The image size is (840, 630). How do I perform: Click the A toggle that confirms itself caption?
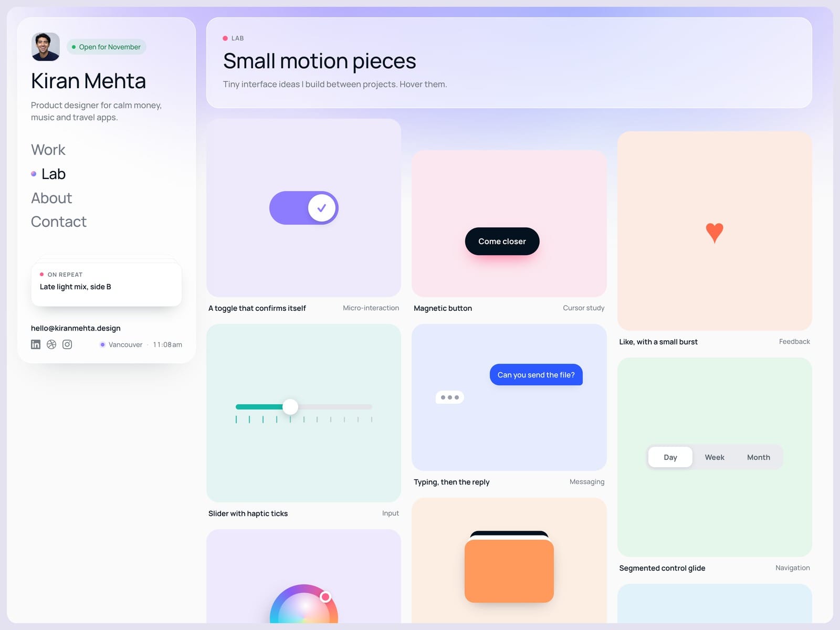pos(257,308)
